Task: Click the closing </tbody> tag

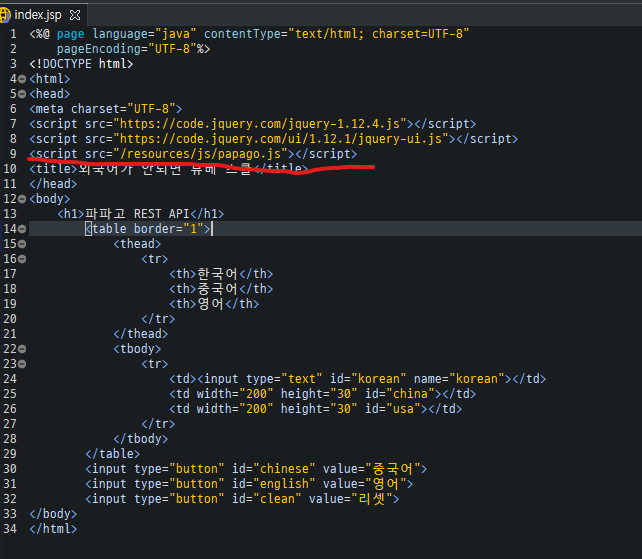Action: (140, 439)
